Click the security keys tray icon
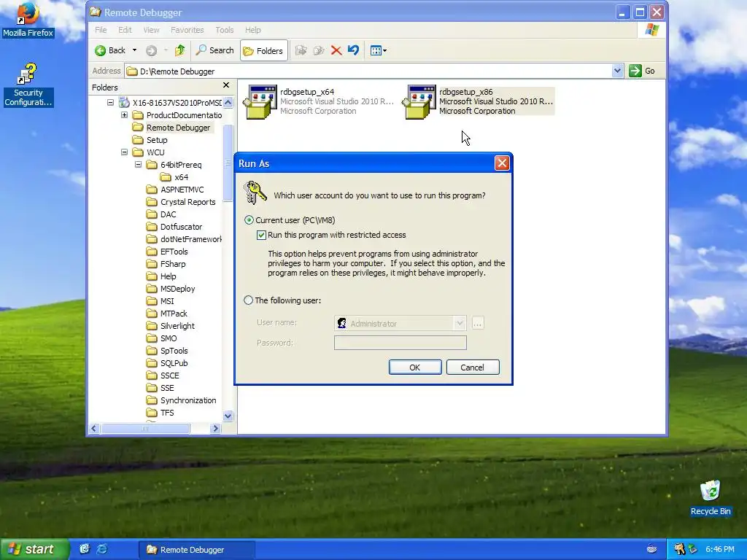Screen dimensions: 747x560 [679, 549]
